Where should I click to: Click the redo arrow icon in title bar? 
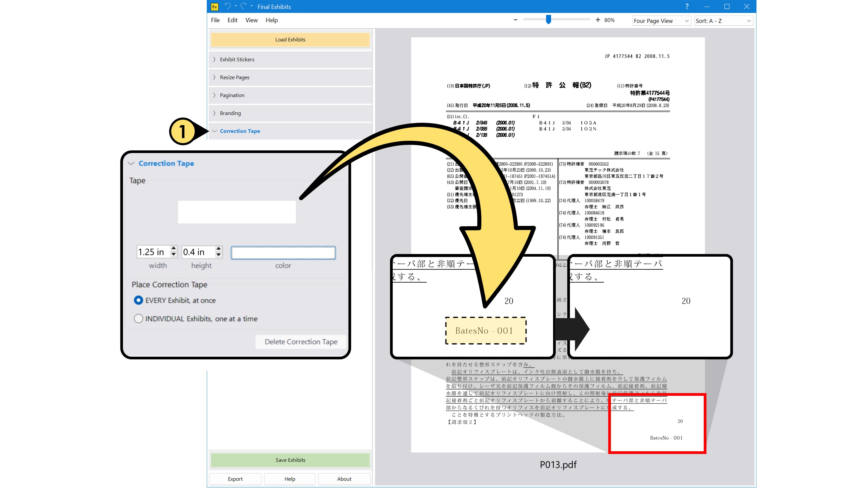(244, 6)
